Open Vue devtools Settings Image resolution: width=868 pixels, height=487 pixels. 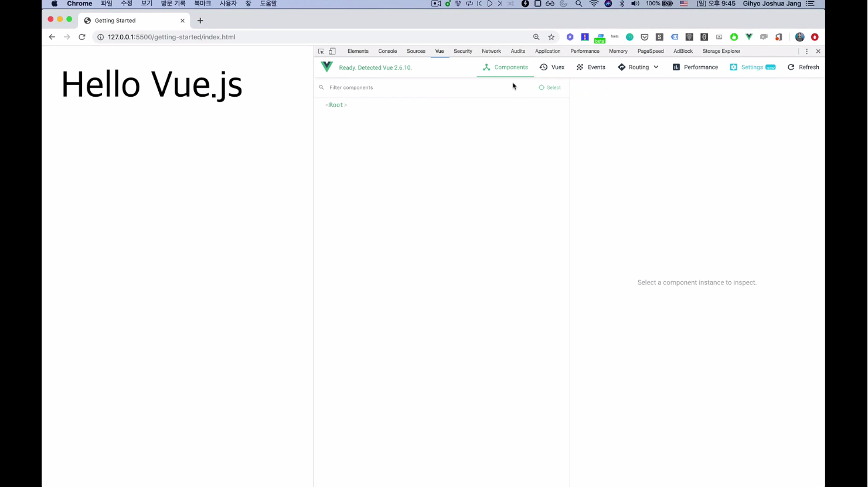(x=752, y=67)
